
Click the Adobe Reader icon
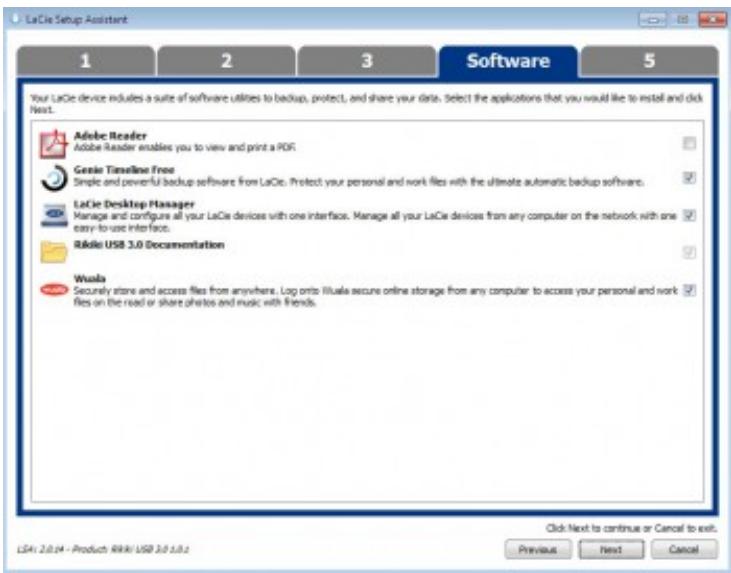[53, 144]
